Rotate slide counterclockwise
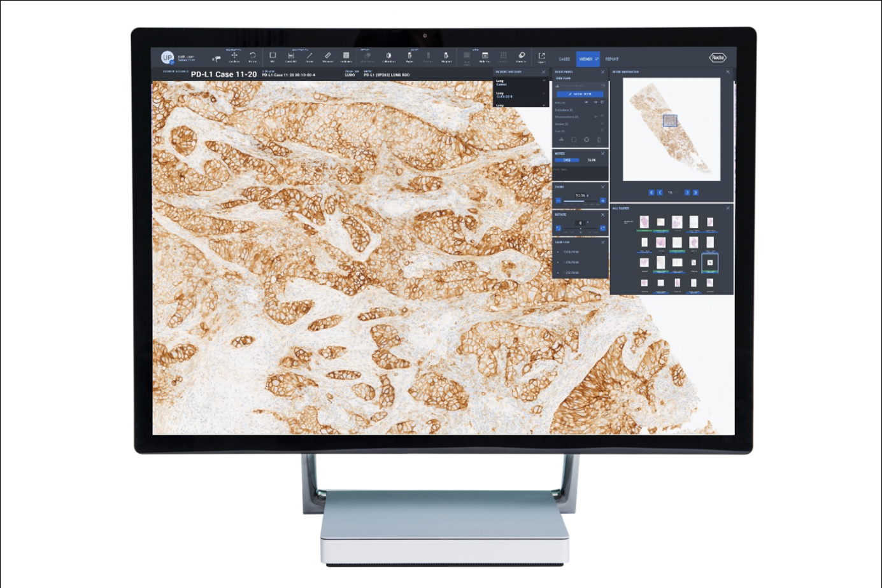 [558, 228]
